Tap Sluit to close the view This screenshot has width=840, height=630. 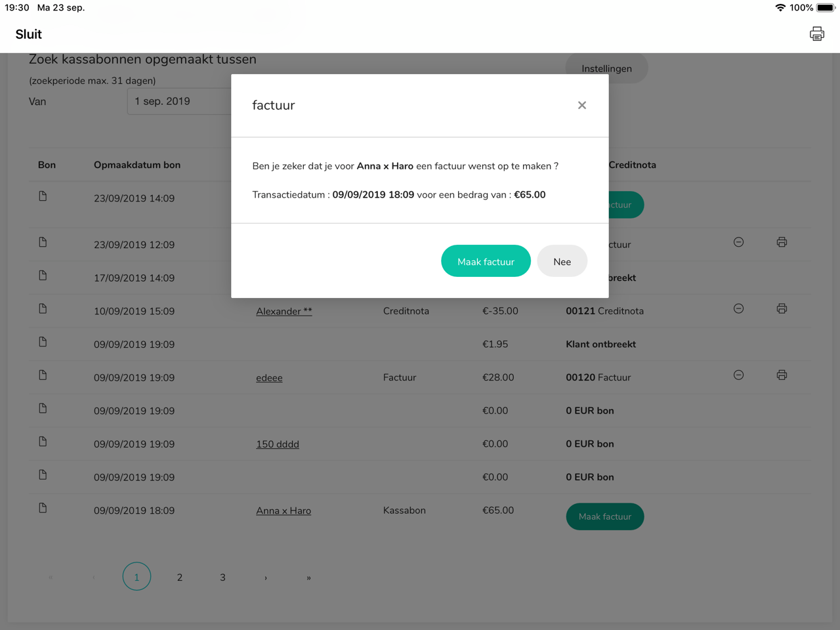click(x=28, y=34)
